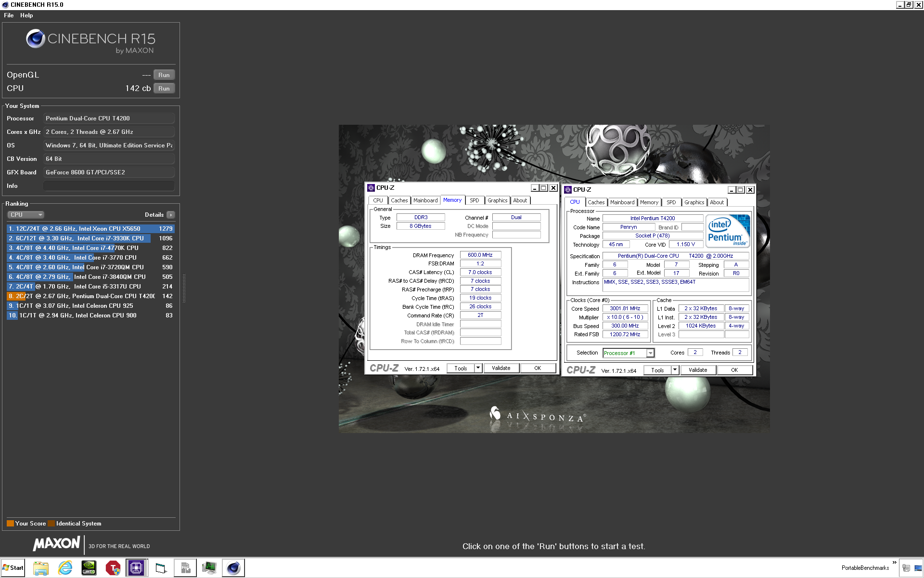Switch to Caches tab in Memory CPU-Z window

(399, 200)
